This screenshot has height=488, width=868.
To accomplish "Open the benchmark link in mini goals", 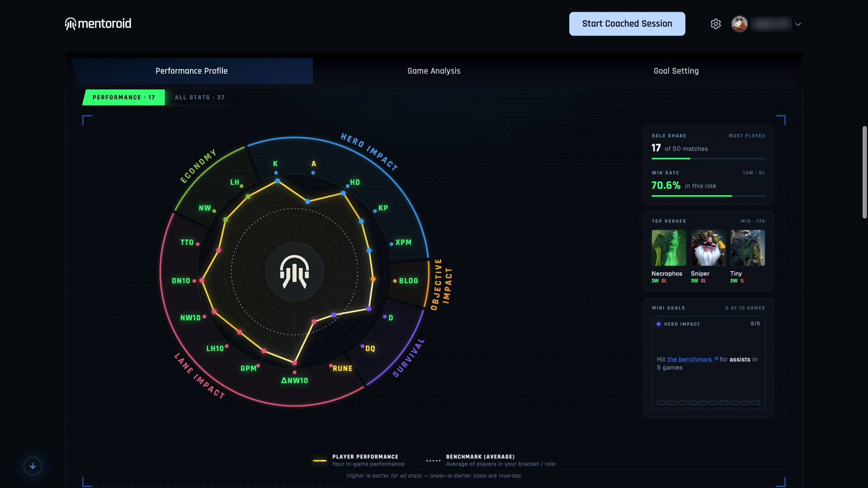I will (692, 360).
